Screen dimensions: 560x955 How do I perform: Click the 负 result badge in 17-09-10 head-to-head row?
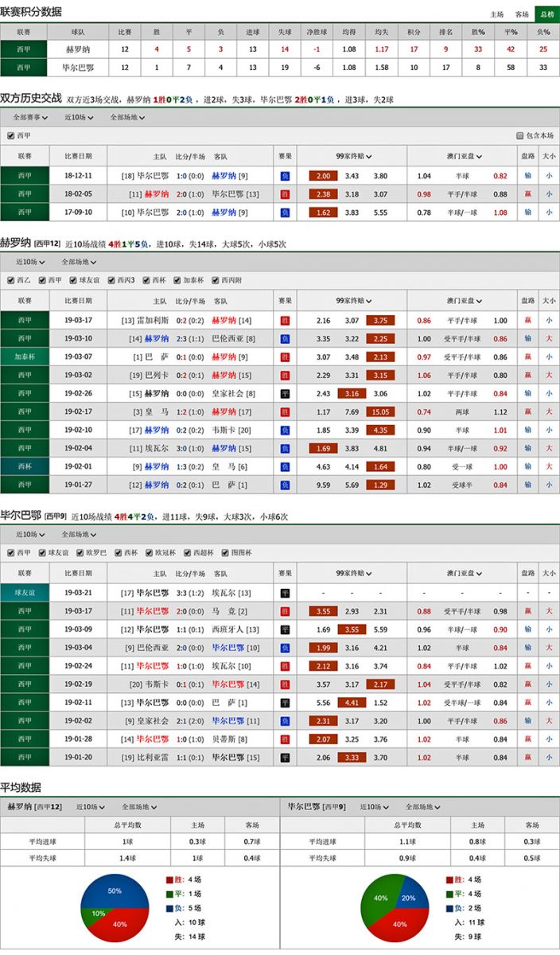coord(285,212)
